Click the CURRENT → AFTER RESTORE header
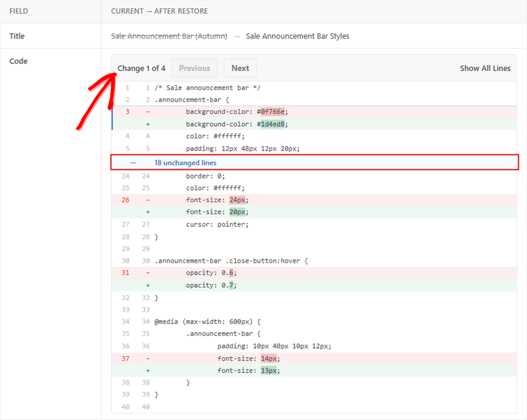This screenshot has height=420, width=527. (x=160, y=11)
